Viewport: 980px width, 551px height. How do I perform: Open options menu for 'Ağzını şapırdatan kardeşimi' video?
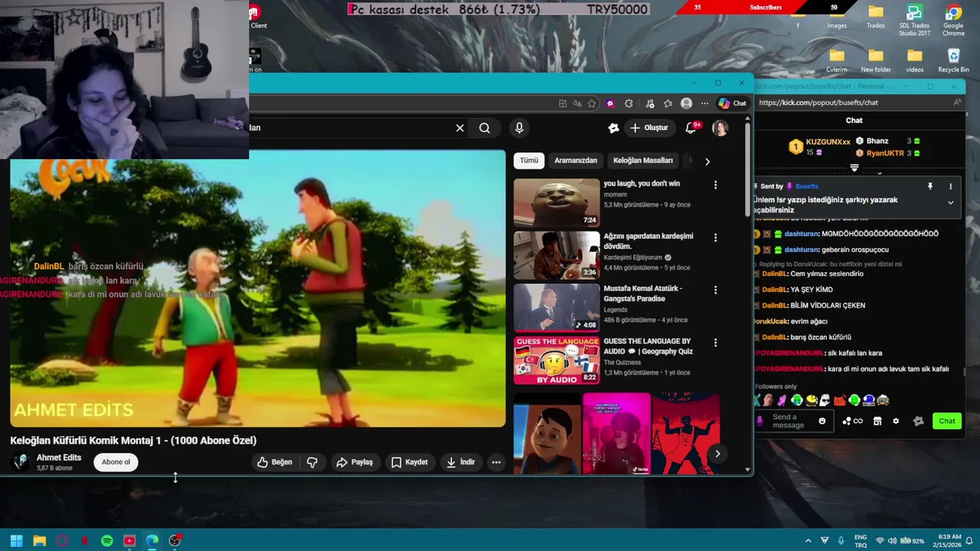click(715, 238)
